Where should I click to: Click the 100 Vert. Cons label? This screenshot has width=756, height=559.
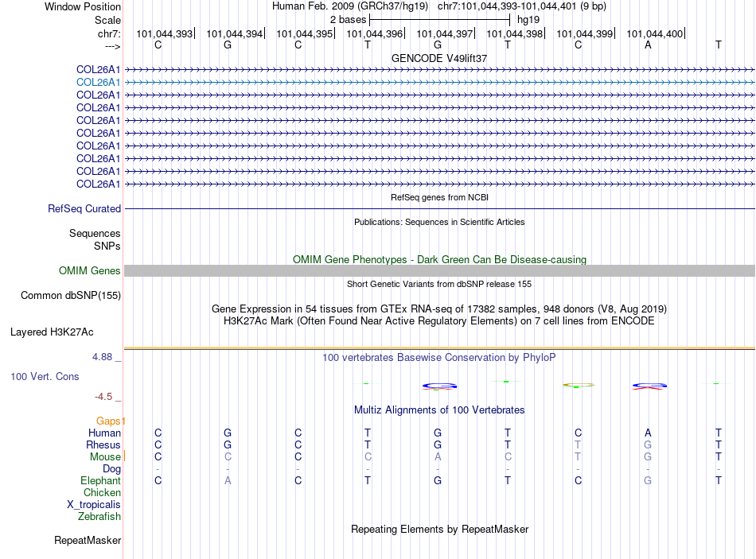[x=45, y=376]
